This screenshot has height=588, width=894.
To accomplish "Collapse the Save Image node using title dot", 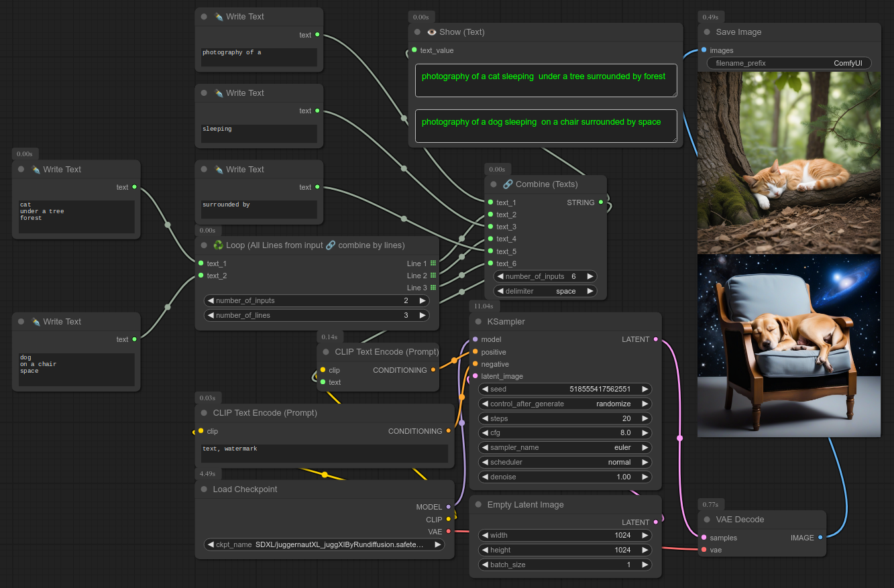I will point(707,32).
